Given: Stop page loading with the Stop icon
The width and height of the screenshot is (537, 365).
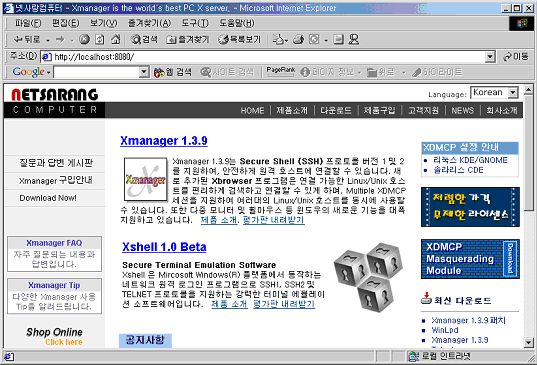Looking at the screenshot, I should [x=84, y=40].
